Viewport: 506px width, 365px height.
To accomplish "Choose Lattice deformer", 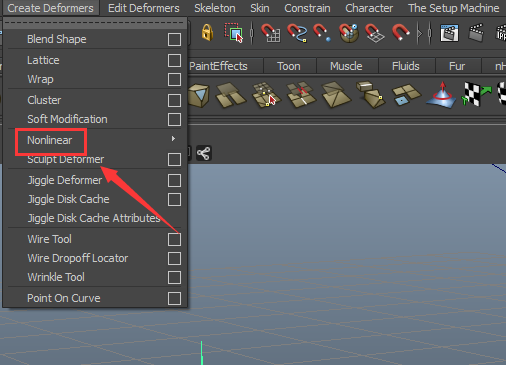I will coord(43,60).
